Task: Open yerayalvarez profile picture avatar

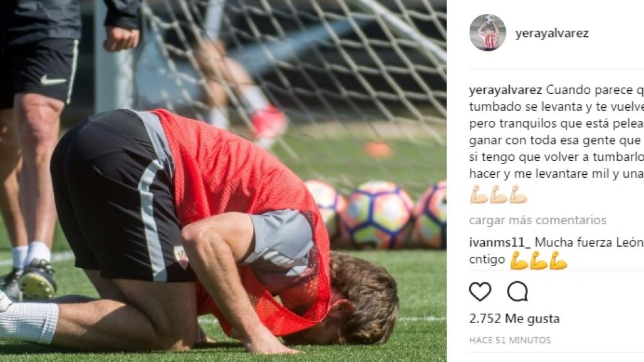Action: pyautogui.click(x=488, y=33)
